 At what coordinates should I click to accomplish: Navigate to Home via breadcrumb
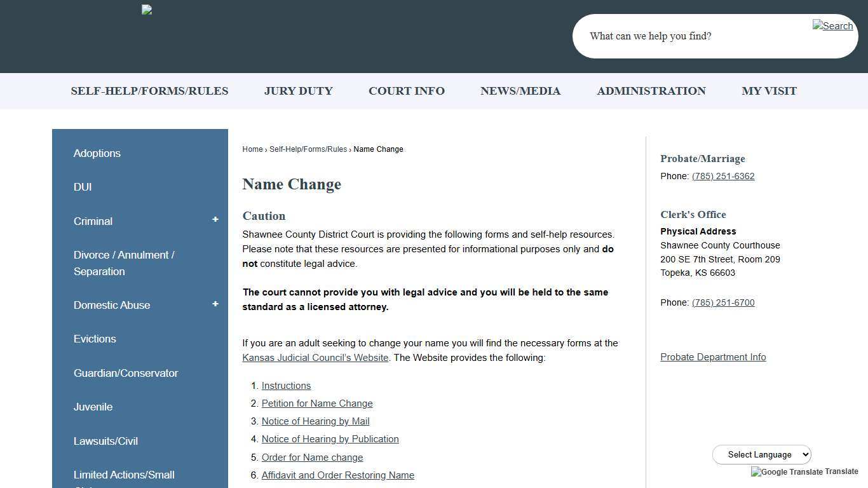(x=252, y=149)
